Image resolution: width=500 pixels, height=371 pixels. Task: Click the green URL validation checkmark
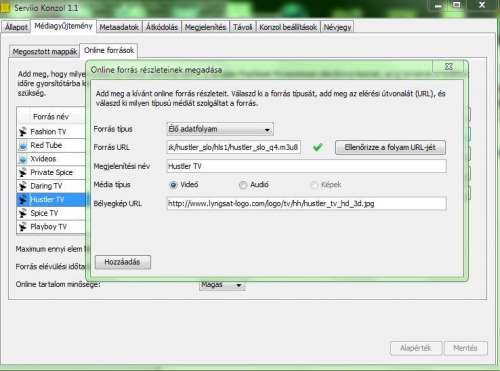pyautogui.click(x=318, y=147)
